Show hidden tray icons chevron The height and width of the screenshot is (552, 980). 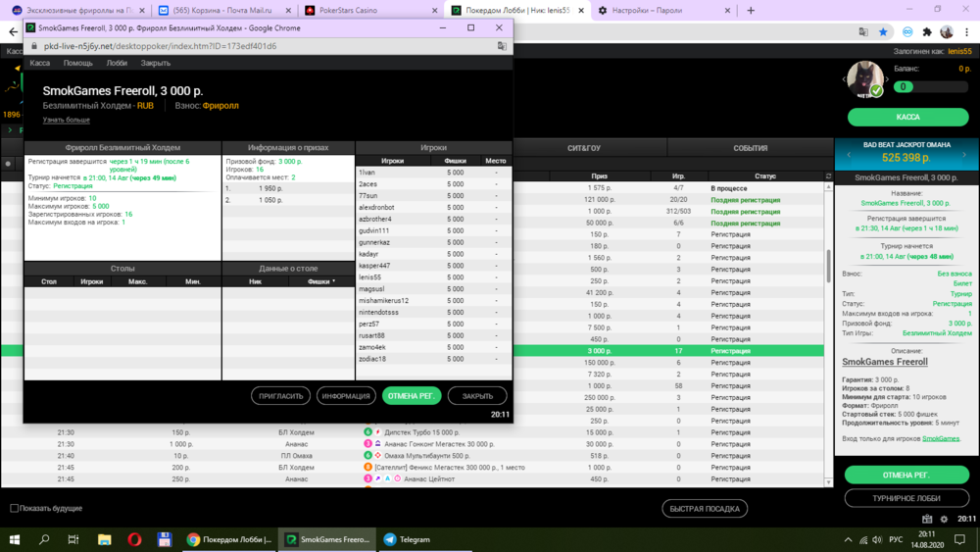point(848,539)
